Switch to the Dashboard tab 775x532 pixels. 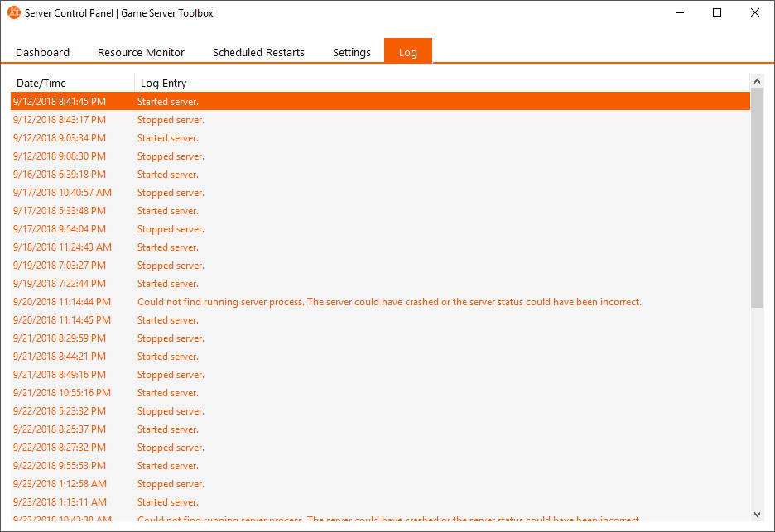(42, 52)
